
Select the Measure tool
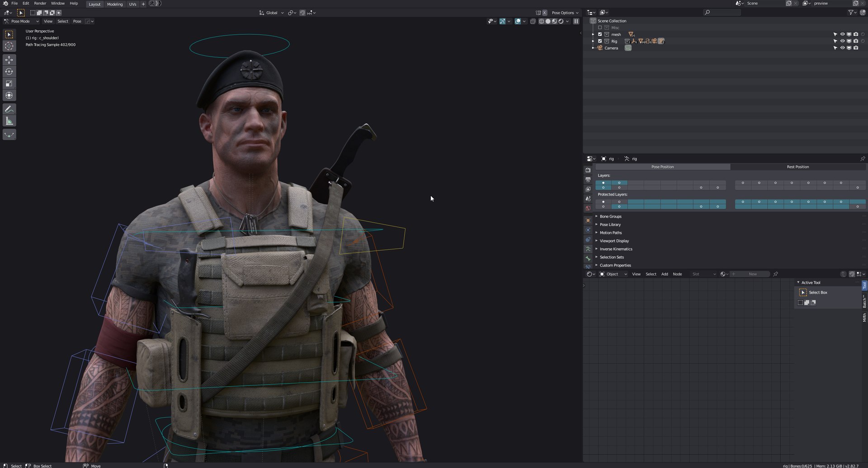pos(9,121)
